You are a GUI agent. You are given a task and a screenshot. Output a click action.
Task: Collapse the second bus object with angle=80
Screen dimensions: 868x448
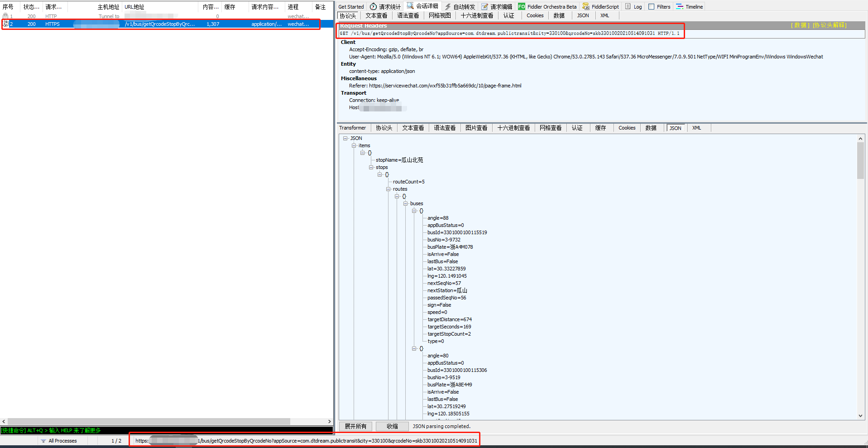point(414,348)
